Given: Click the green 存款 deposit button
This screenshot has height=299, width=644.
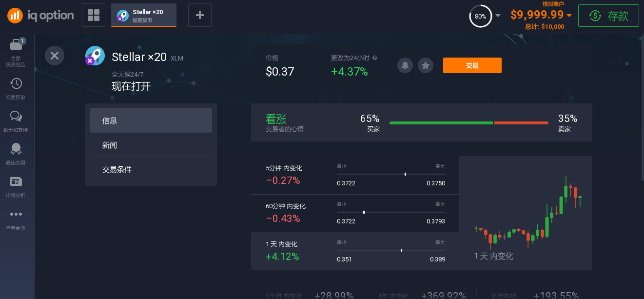Looking at the screenshot, I should (608, 16).
